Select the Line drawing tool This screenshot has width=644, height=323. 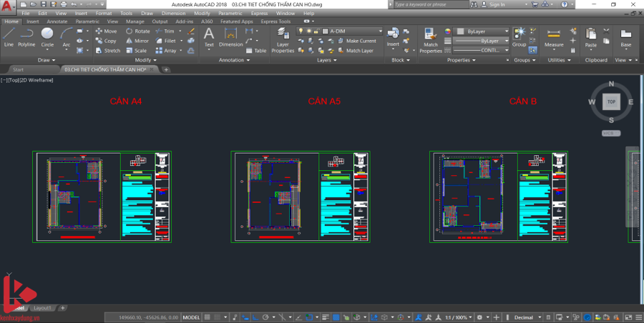(x=9, y=36)
